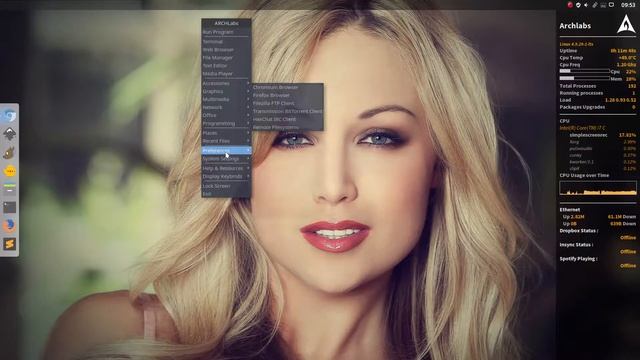This screenshot has height=360, width=640.
Task: Click the display tray icon beside clock
Action: 611,5
